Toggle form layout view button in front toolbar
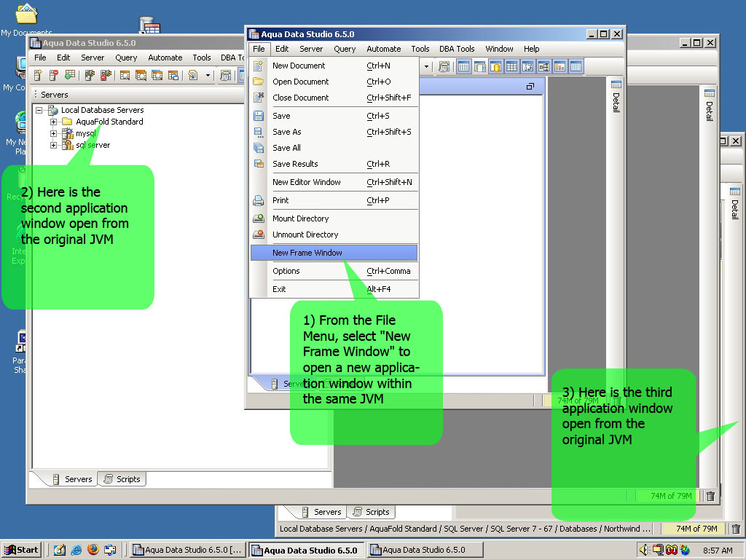This screenshot has width=746, height=560. click(x=479, y=66)
